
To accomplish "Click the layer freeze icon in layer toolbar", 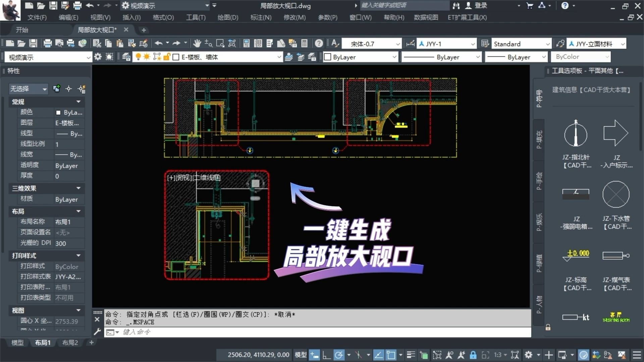I will tap(147, 57).
